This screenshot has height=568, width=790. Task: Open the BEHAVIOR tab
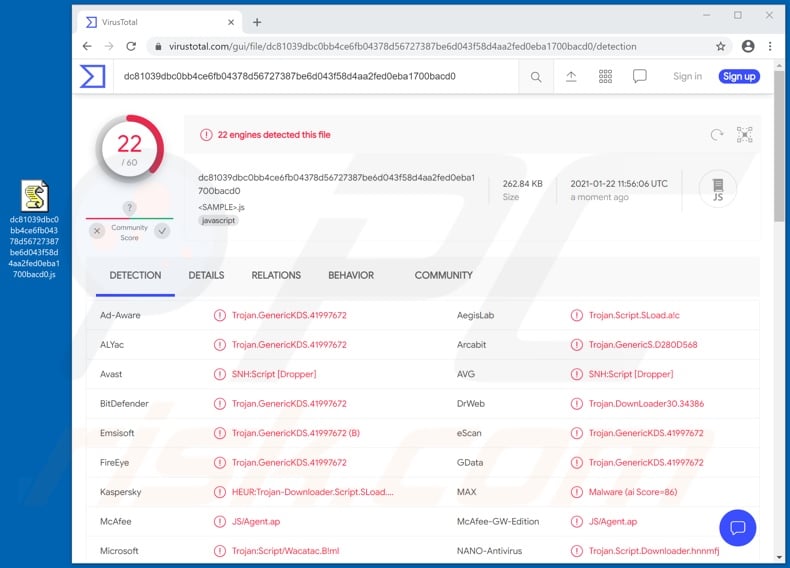351,275
